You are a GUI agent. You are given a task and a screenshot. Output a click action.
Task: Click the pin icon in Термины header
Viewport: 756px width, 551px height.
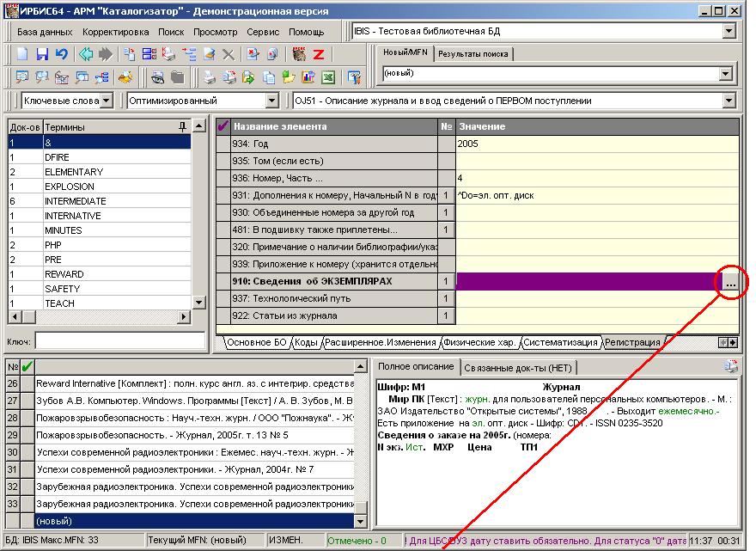tap(182, 127)
